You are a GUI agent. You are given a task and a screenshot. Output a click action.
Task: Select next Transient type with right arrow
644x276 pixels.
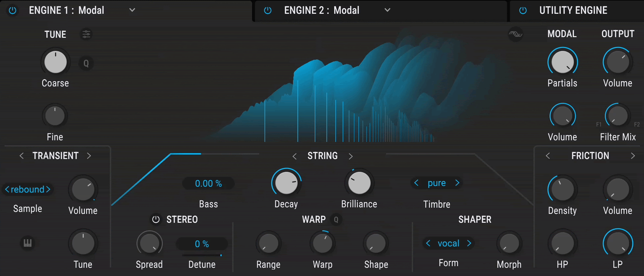(x=89, y=156)
